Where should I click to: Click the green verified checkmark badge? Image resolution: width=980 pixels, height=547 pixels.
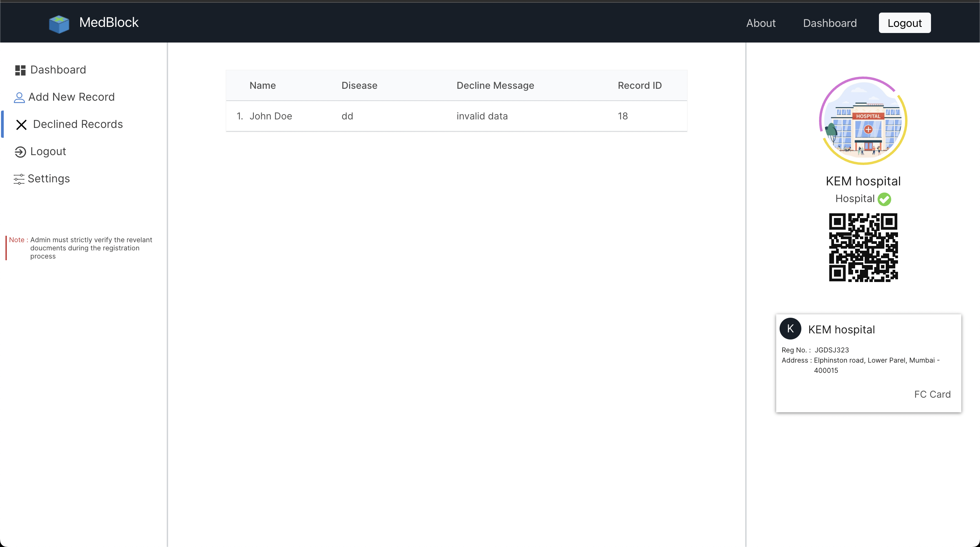(x=884, y=199)
